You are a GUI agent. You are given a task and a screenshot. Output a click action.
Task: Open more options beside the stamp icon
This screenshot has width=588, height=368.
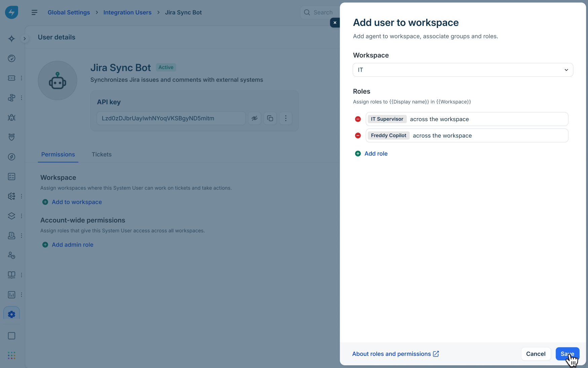coord(22,235)
